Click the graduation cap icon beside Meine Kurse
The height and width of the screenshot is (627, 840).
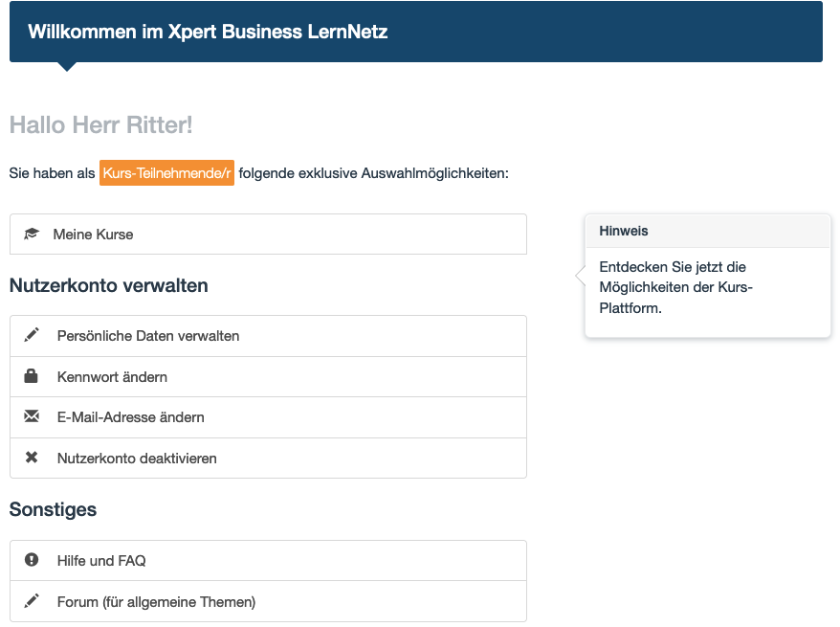[32, 235]
